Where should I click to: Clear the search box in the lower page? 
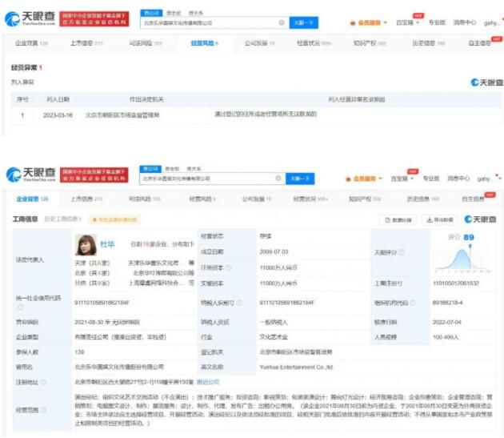click(x=278, y=179)
